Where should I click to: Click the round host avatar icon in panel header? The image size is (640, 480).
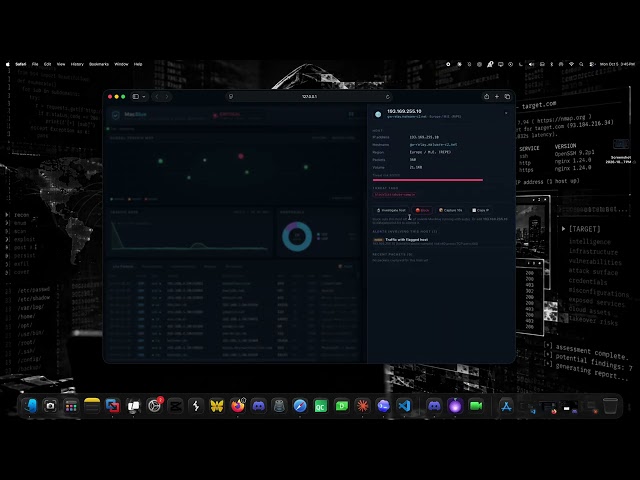[x=378, y=114]
